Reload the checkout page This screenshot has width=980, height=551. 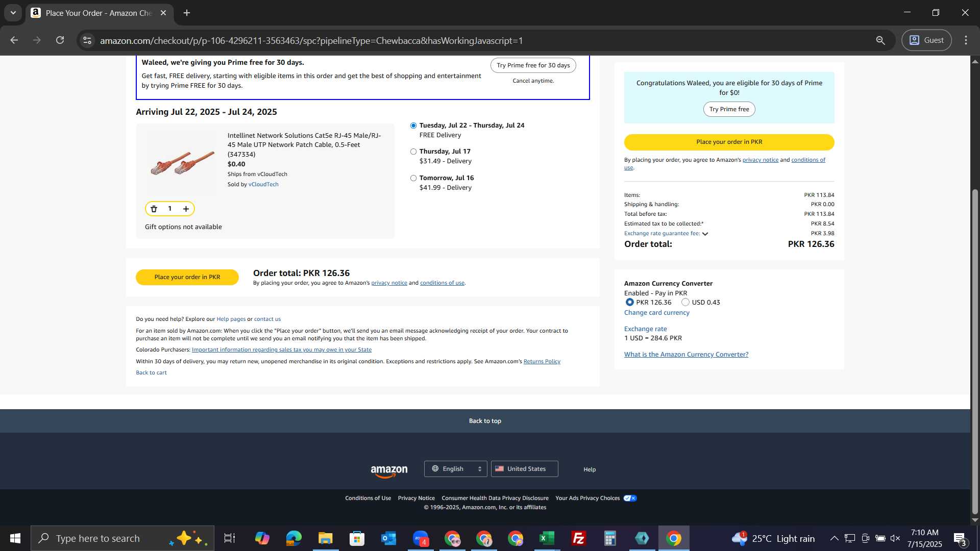coord(60,40)
